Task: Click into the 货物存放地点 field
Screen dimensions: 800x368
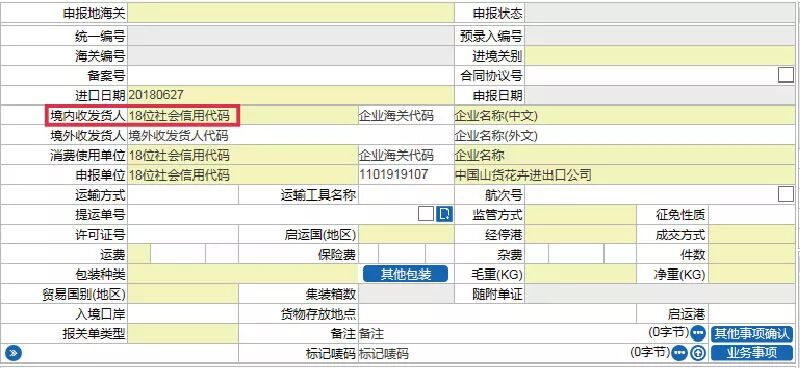Action: [497, 313]
